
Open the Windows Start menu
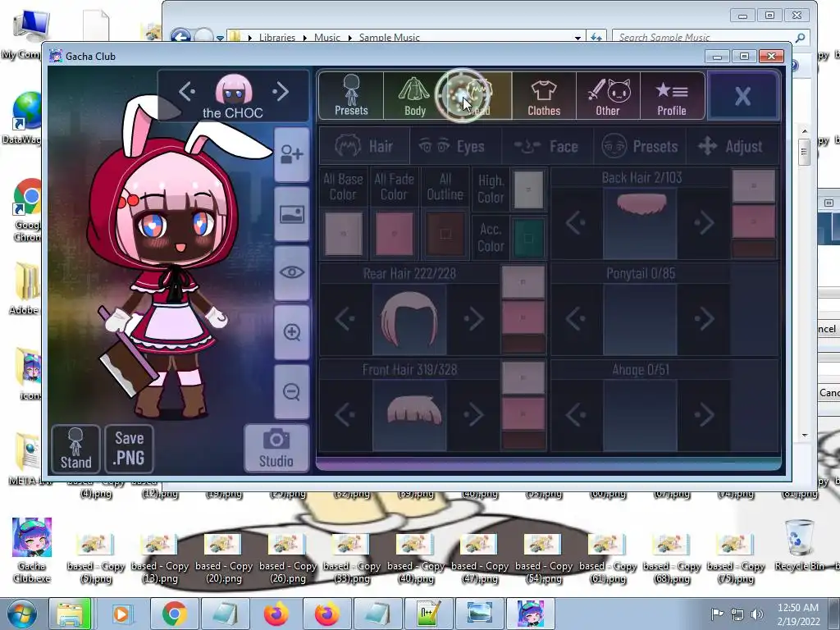tap(21, 614)
